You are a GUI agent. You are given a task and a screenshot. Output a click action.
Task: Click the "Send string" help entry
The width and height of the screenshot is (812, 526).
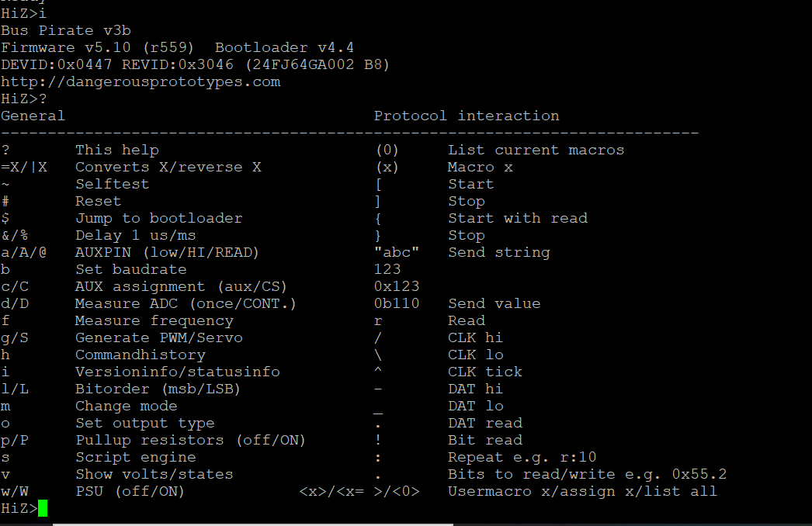[x=498, y=252]
